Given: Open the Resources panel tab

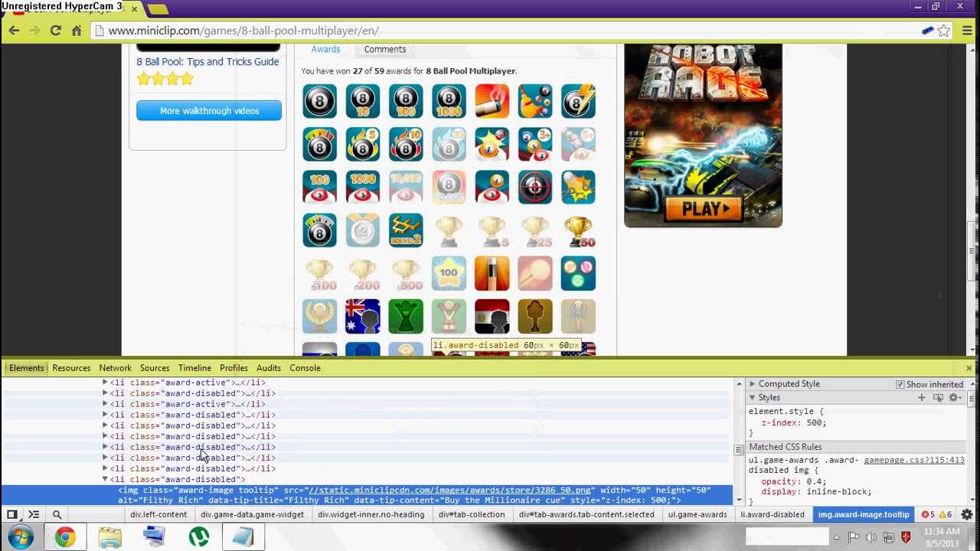Looking at the screenshot, I should pyautogui.click(x=71, y=368).
